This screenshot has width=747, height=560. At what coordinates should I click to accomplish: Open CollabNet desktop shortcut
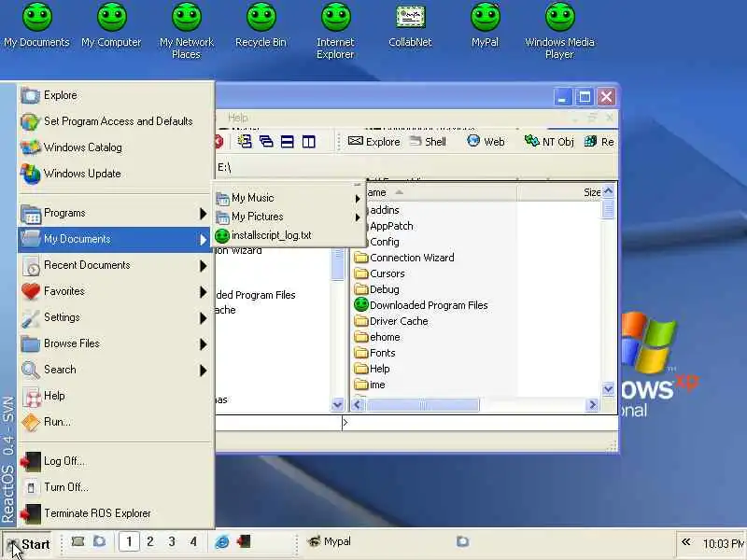(x=410, y=25)
